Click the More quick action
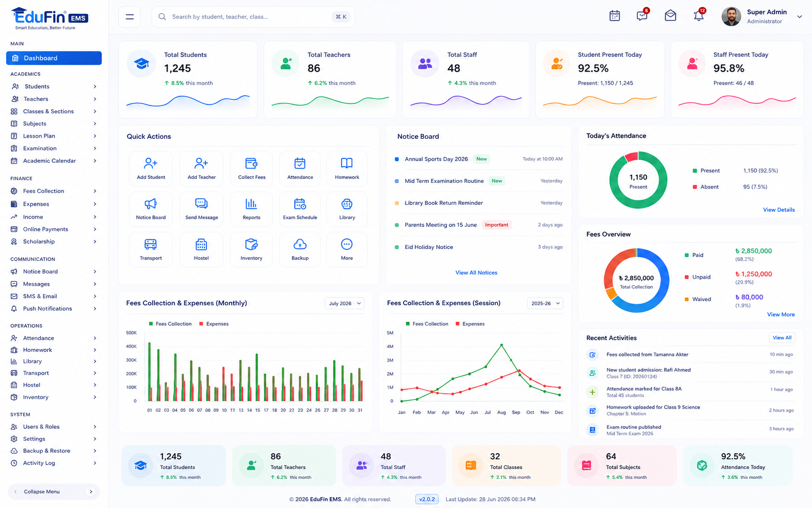The image size is (812, 508). click(x=347, y=249)
